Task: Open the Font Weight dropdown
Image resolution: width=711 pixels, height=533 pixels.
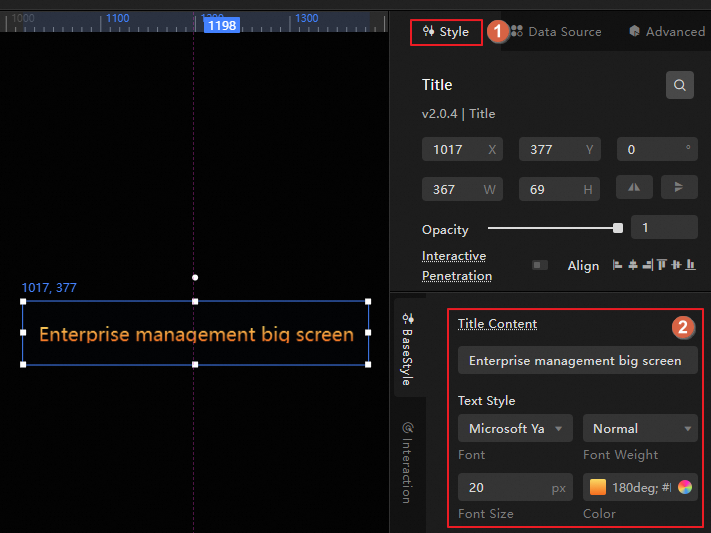Action: coord(640,428)
